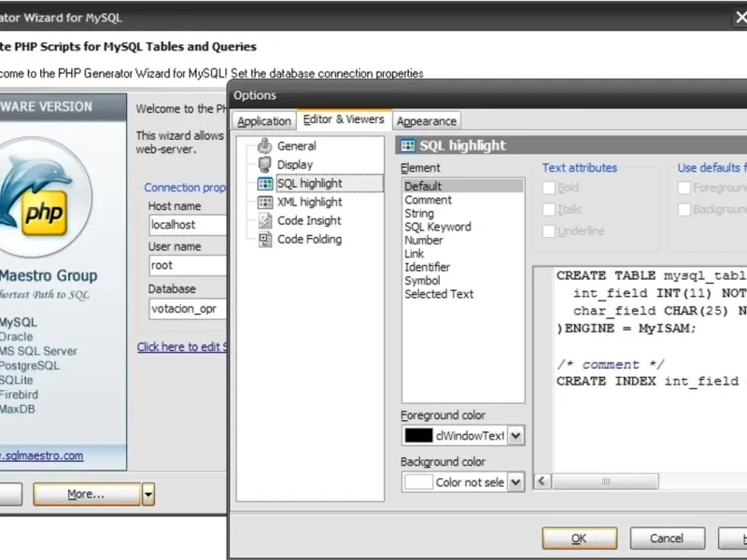The image size is (747, 560).
Task: Click the black foreground color swatch
Action: (418, 435)
